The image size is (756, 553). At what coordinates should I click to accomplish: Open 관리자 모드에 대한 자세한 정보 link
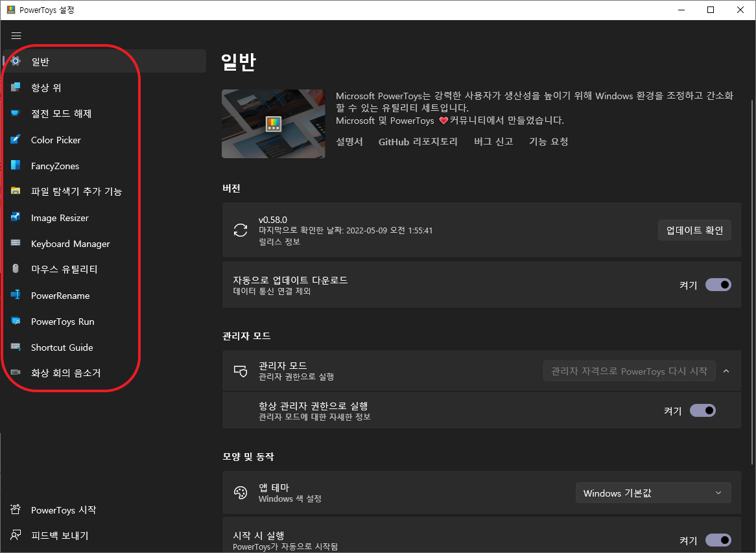(x=314, y=417)
